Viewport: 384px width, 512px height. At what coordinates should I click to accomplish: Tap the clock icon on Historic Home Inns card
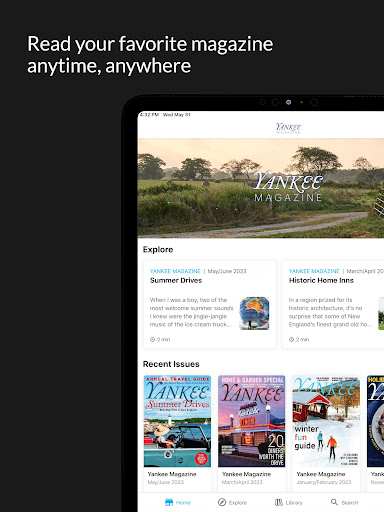click(291, 339)
